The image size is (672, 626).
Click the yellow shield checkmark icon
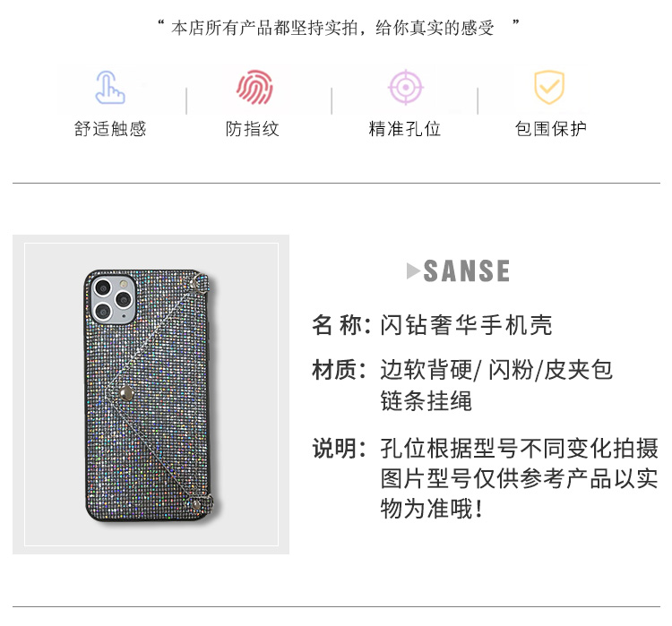[x=549, y=88]
